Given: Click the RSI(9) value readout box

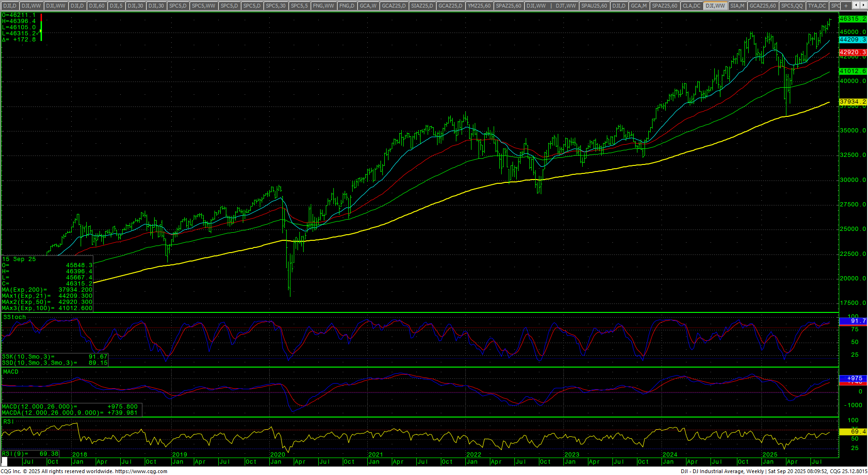Looking at the screenshot, I should point(30,453).
